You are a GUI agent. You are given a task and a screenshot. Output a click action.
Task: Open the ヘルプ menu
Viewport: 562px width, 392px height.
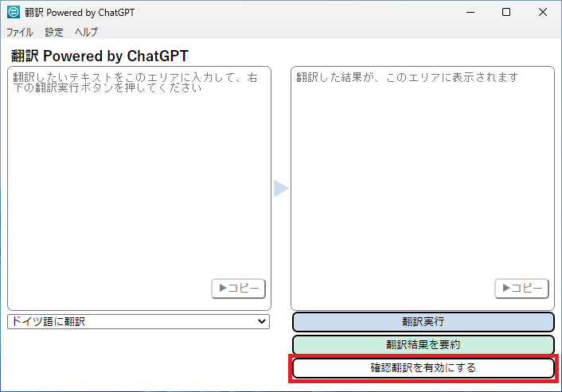(86, 33)
